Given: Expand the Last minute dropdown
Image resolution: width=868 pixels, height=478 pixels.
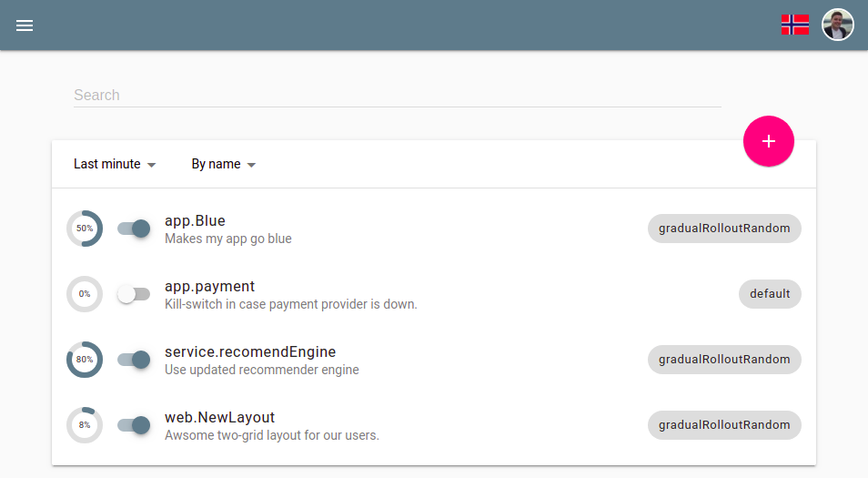Looking at the screenshot, I should [x=115, y=165].
